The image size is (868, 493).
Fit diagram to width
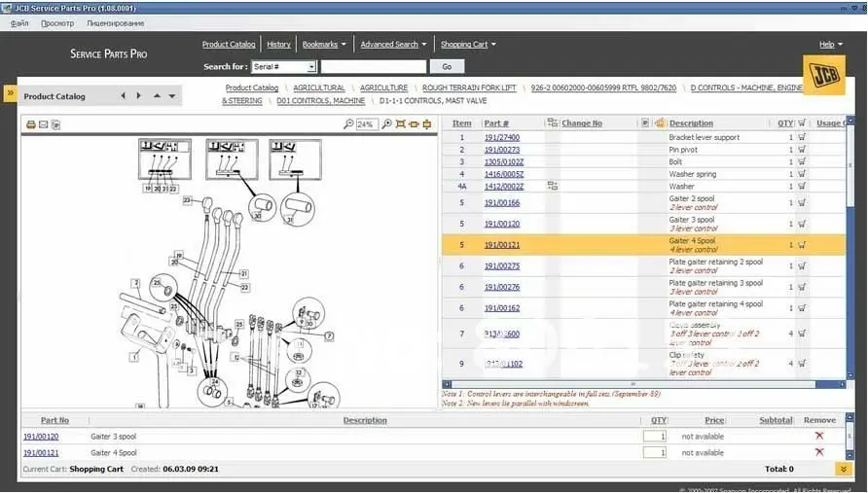pos(414,123)
